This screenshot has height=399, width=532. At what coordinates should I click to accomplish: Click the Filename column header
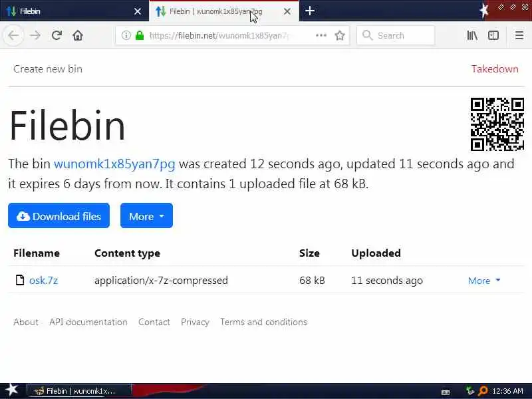pyautogui.click(x=37, y=253)
